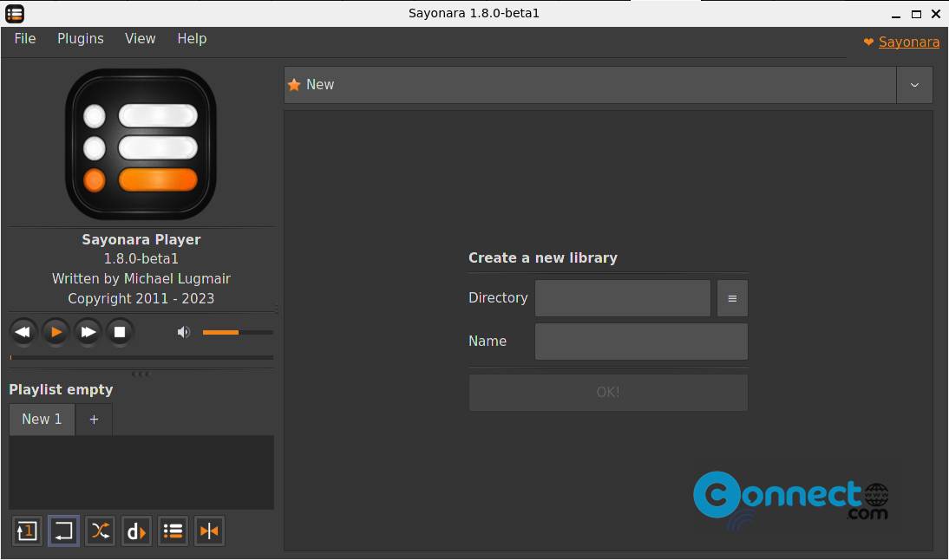Click the Sayonara app icon in title bar
Viewport: 949px width, 560px height.
click(15, 13)
